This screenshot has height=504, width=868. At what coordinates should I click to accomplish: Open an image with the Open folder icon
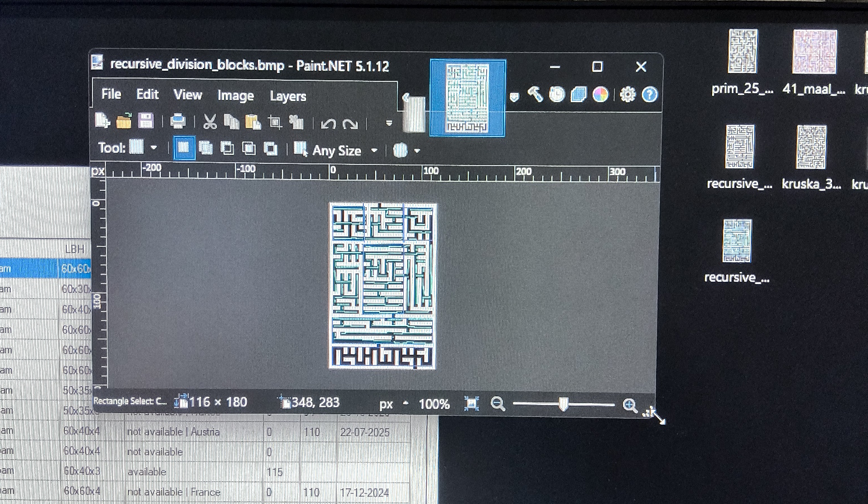pyautogui.click(x=123, y=121)
